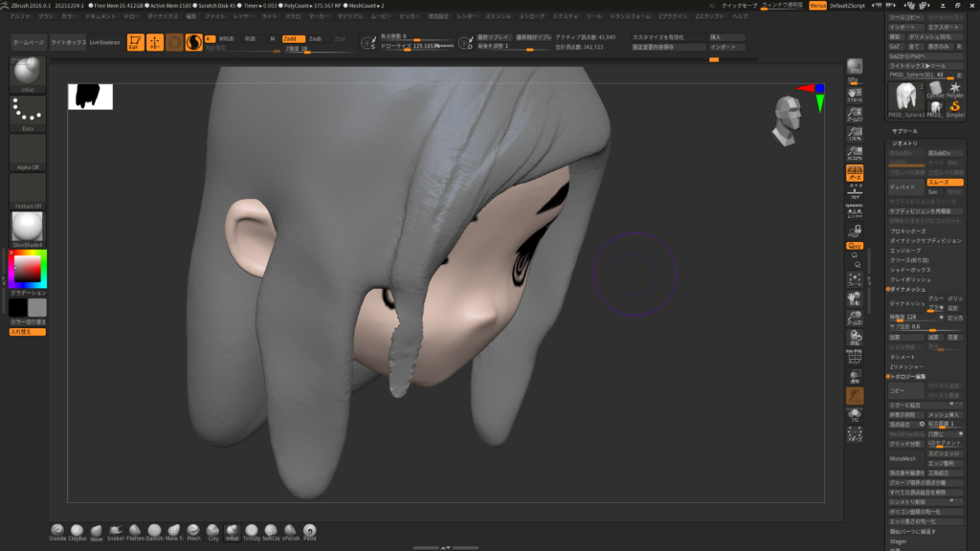The height and width of the screenshot is (551, 980).
Task: Expand the シャドーボックス section
Action: pyautogui.click(x=909, y=271)
